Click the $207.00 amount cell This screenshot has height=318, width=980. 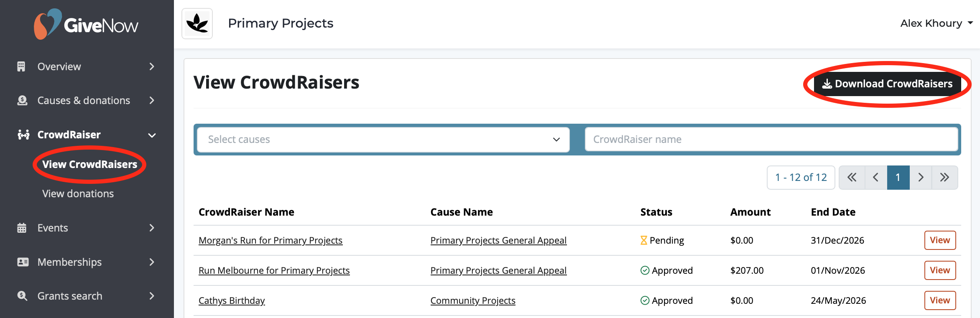click(747, 270)
